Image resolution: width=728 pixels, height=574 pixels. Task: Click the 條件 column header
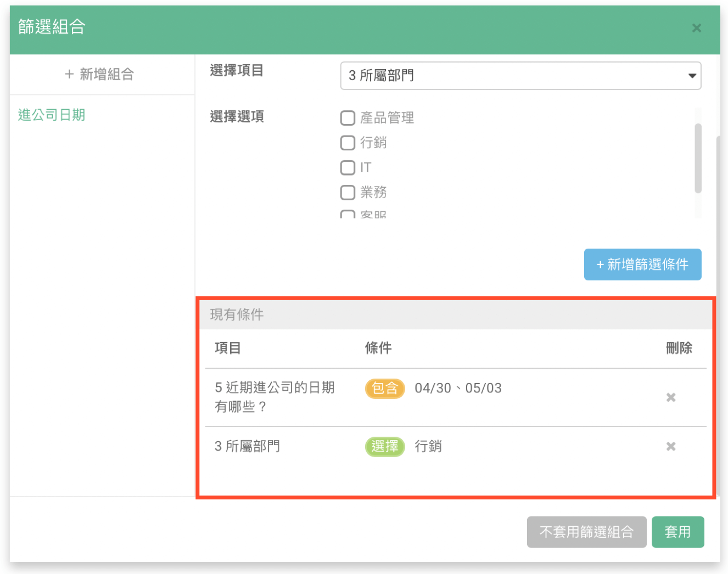378,348
